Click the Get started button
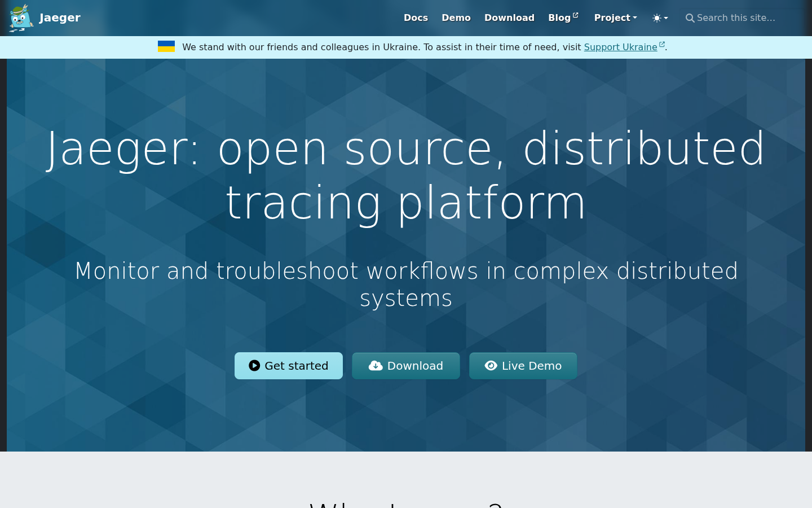The image size is (812, 508). coord(289,366)
